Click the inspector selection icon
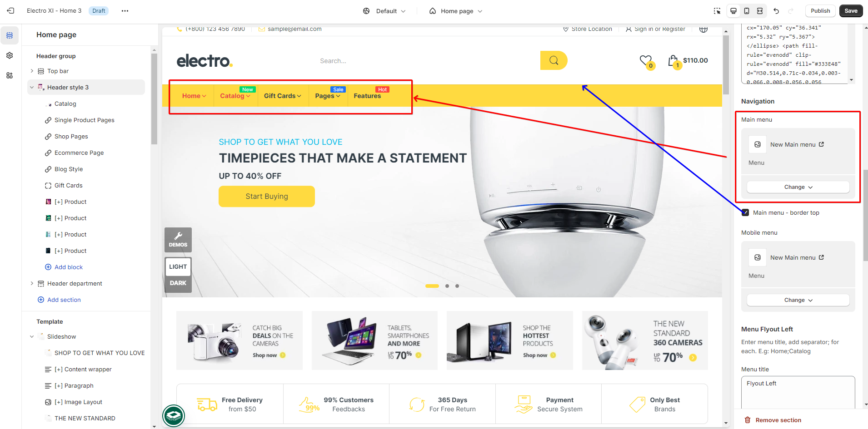868x429 pixels. point(717,11)
